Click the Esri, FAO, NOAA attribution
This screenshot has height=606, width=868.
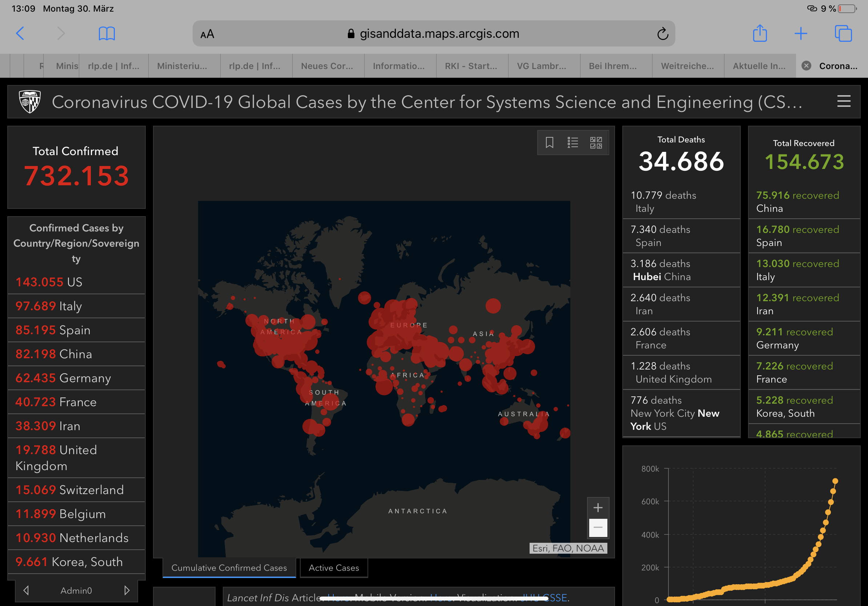pyautogui.click(x=568, y=548)
